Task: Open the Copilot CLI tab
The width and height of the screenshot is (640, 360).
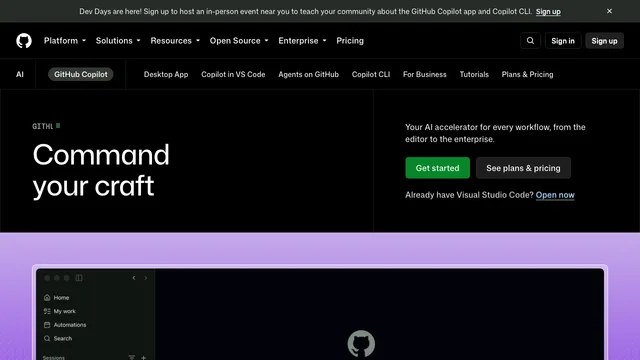Action: point(371,74)
